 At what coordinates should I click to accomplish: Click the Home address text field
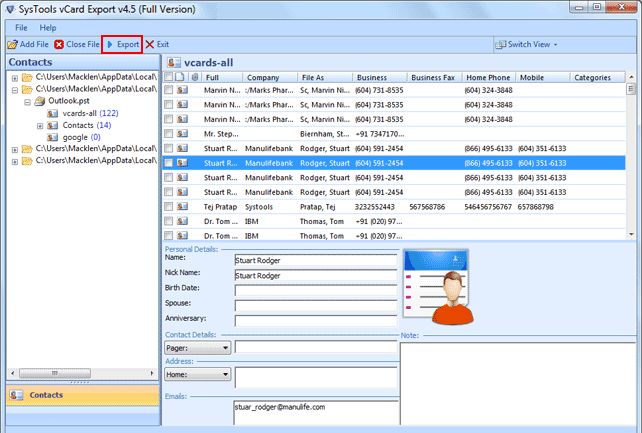(316, 377)
